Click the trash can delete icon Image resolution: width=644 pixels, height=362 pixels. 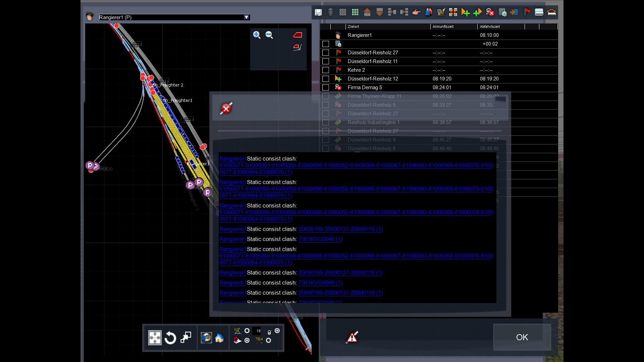click(x=330, y=12)
